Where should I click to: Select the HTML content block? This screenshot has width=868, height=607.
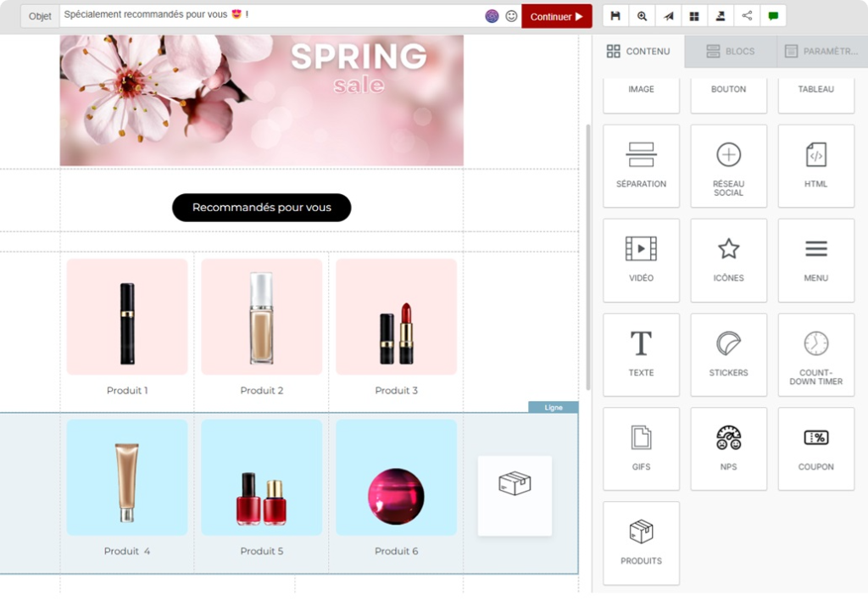click(x=816, y=166)
